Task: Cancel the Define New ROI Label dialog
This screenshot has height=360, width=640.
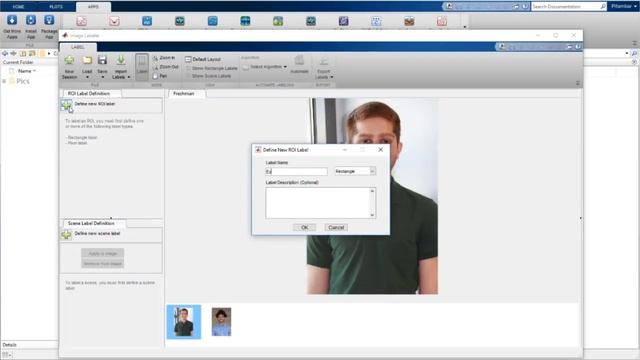Action: (336, 227)
